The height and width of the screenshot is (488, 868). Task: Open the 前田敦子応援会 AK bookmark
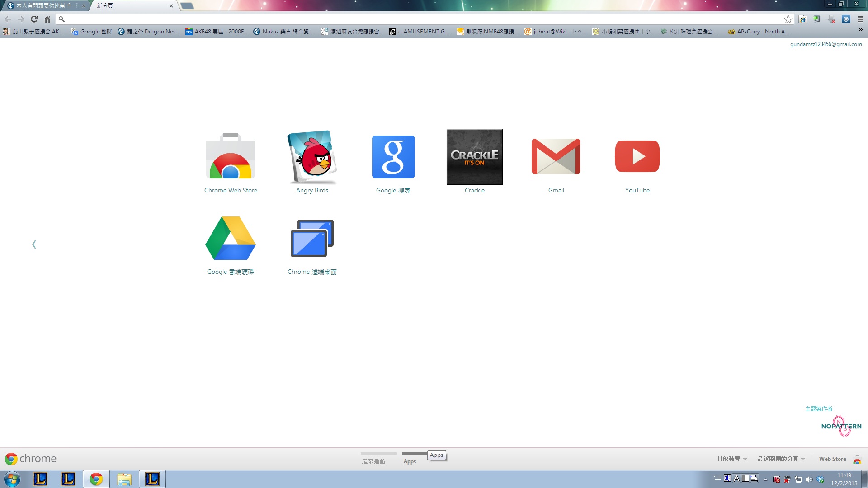click(x=33, y=31)
